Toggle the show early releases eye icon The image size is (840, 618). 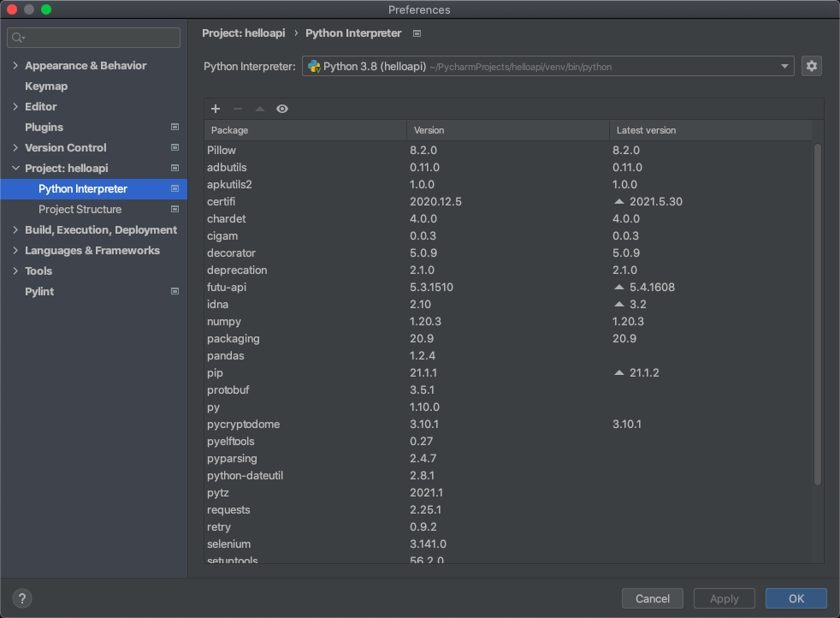coord(282,109)
